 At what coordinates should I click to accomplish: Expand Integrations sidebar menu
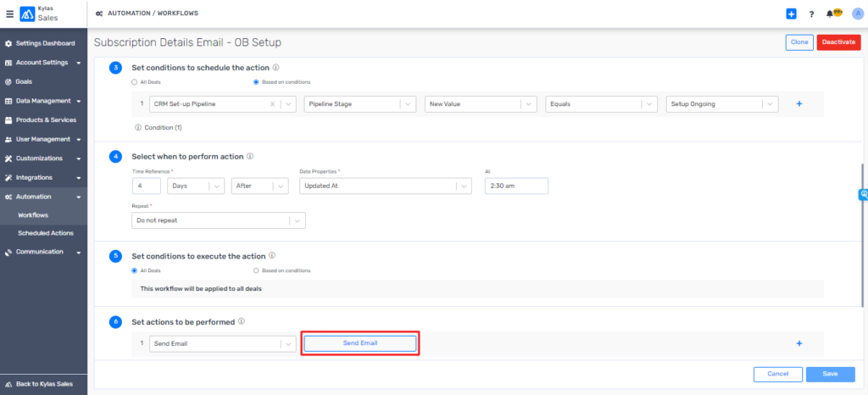(x=44, y=178)
